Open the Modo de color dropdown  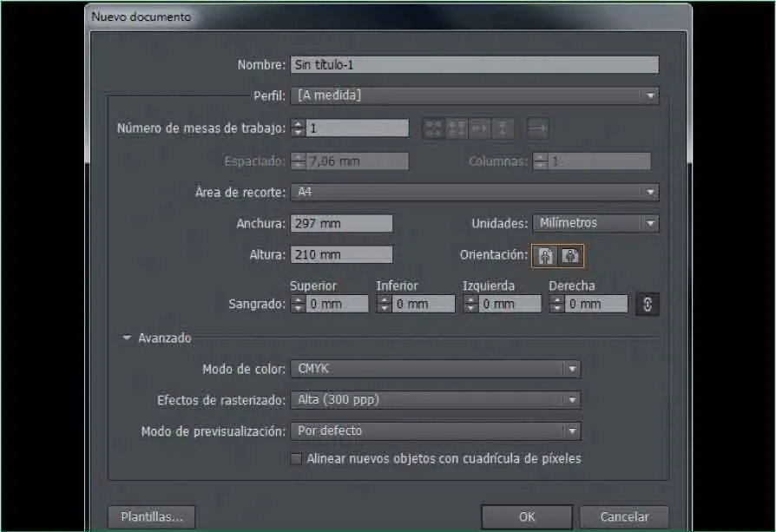pyautogui.click(x=435, y=369)
